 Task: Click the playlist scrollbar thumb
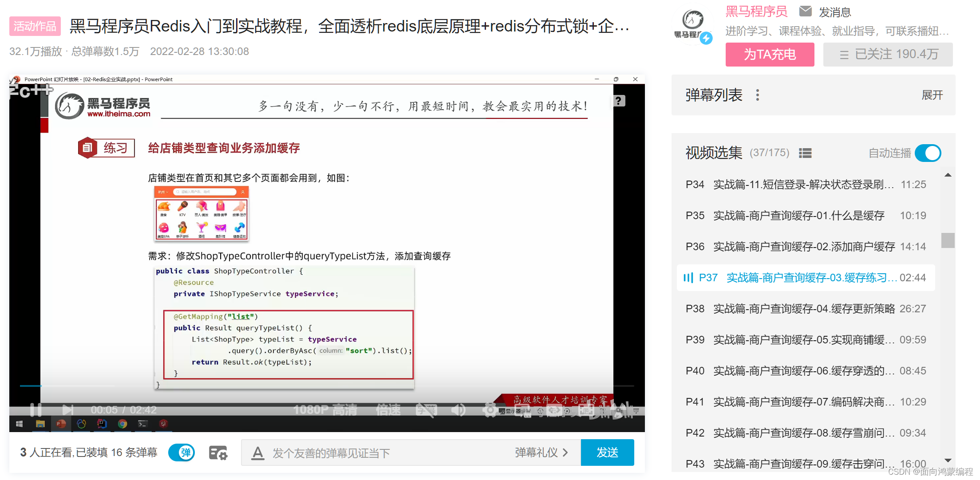click(948, 240)
